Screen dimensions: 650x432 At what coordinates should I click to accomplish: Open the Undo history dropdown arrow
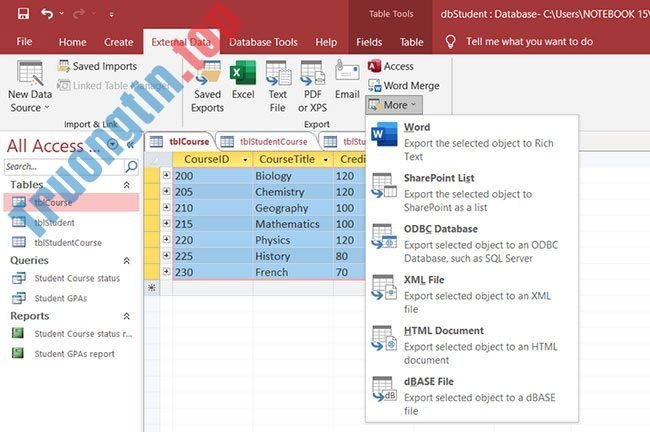tap(62, 14)
